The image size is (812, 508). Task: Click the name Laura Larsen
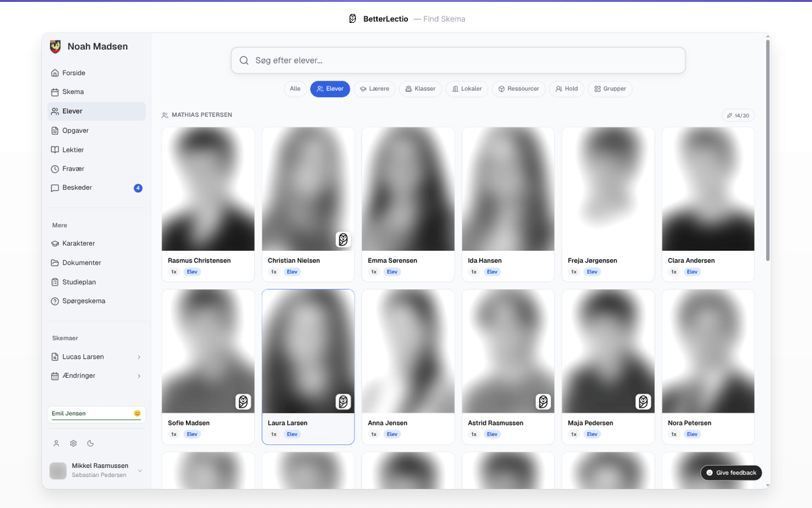[287, 423]
